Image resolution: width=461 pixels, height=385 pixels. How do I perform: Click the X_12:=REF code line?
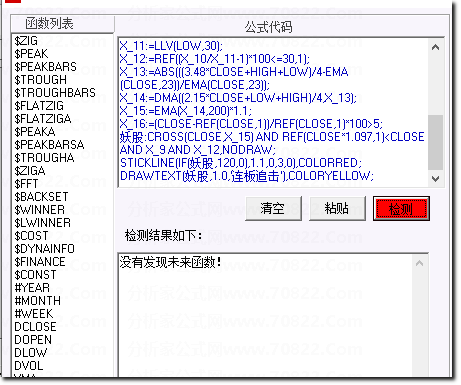215,59
